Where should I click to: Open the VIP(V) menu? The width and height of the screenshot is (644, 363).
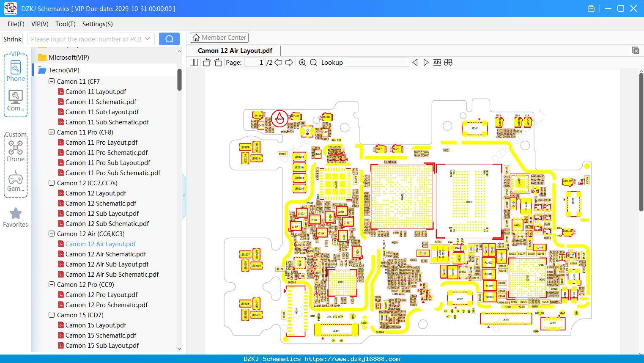40,24
